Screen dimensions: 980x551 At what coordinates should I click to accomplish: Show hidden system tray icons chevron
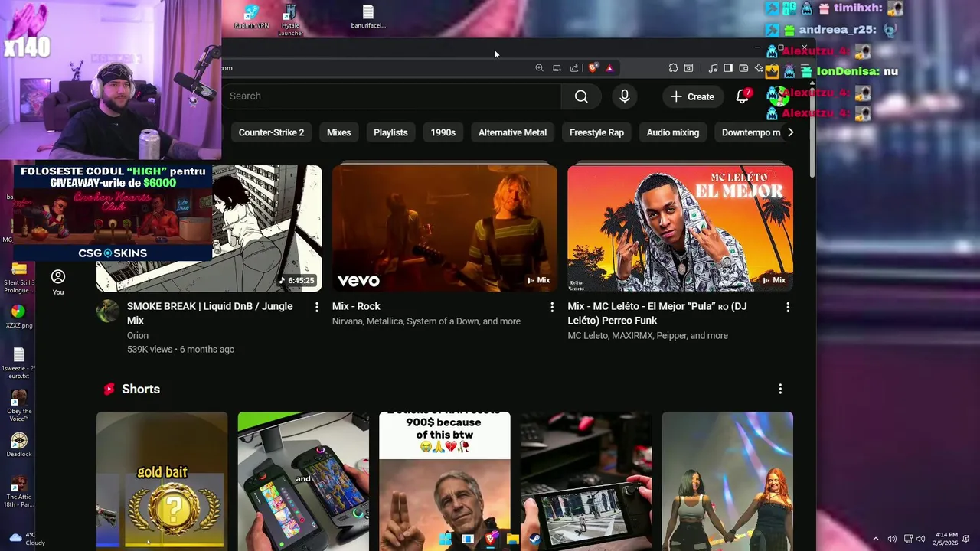876,539
